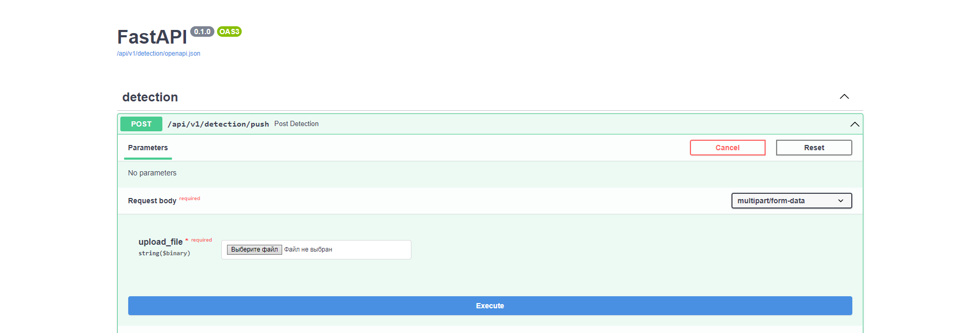Viewport: 980px width, 333px height.
Task: Click the upload_file field label
Action: point(160,242)
